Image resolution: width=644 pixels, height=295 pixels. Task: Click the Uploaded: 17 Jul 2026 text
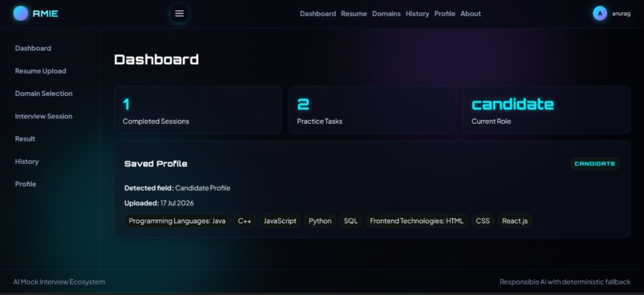(x=159, y=203)
